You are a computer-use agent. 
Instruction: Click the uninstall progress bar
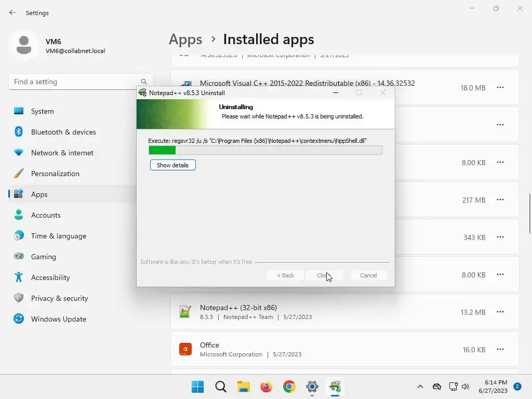click(x=265, y=150)
